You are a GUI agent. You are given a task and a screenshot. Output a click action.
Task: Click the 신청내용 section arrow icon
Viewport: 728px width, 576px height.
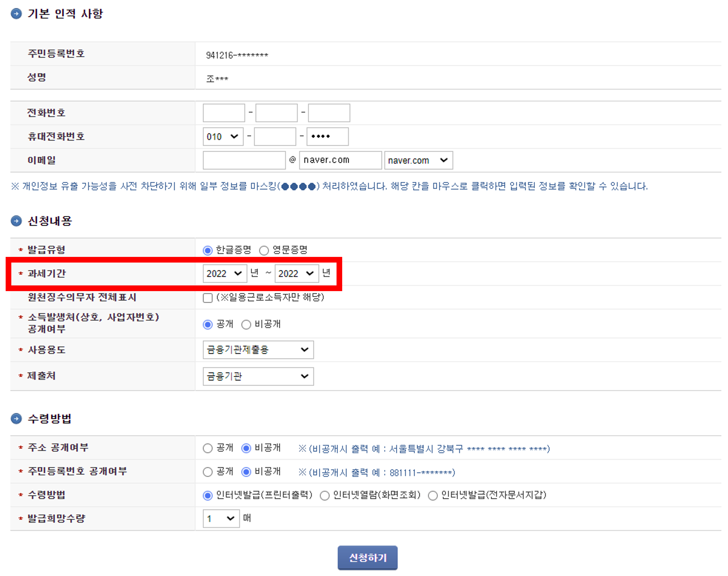16,221
